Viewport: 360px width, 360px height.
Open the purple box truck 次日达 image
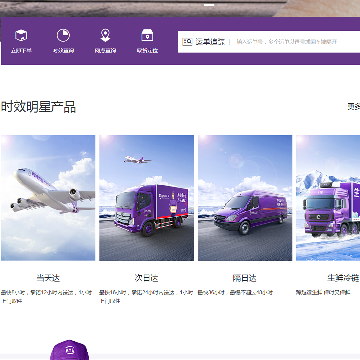point(146,198)
